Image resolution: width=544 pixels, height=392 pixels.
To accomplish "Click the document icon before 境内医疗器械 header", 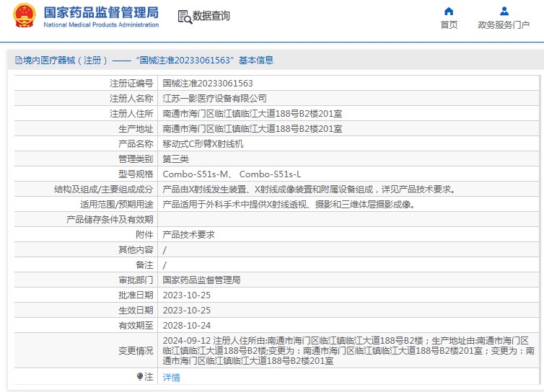I will [19, 61].
